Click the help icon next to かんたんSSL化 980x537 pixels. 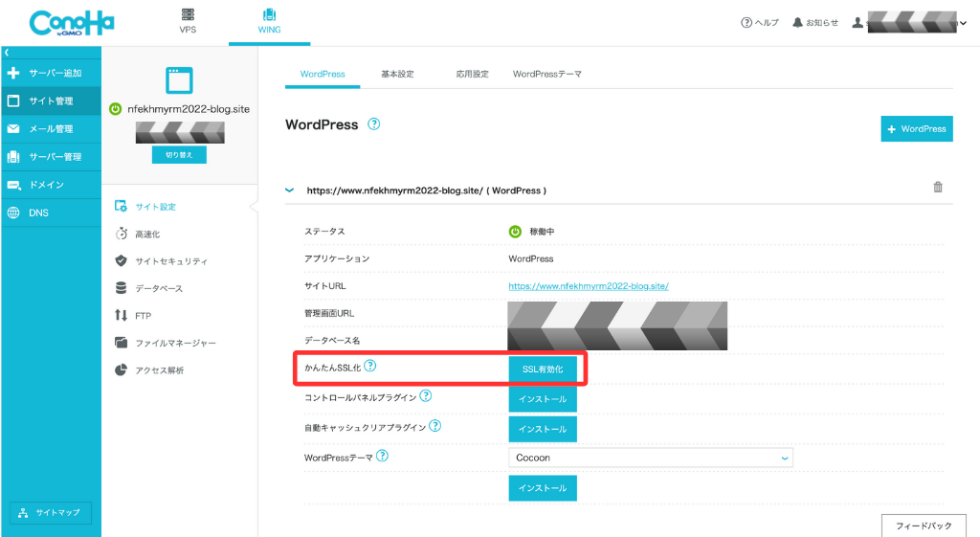(370, 366)
